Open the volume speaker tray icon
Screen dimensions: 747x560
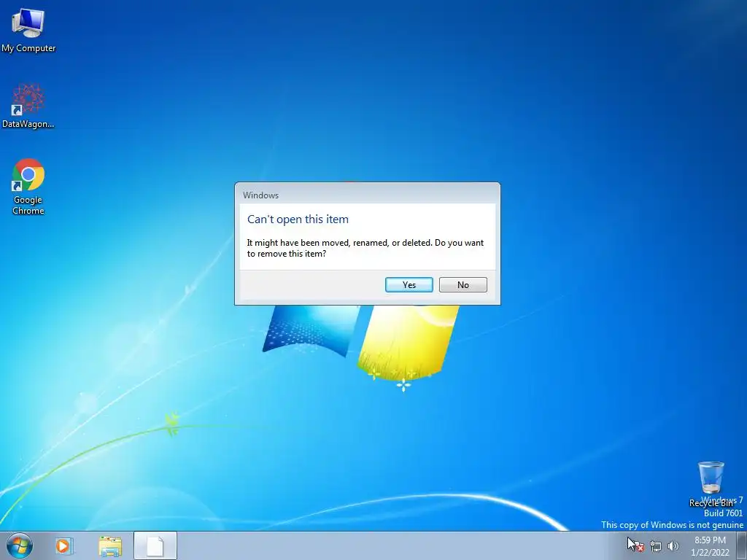coord(673,546)
